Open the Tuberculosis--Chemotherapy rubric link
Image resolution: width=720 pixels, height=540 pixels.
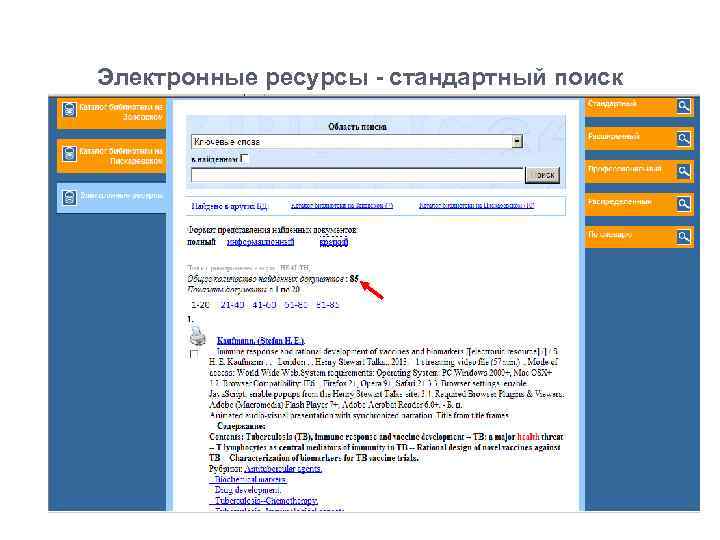click(x=266, y=501)
